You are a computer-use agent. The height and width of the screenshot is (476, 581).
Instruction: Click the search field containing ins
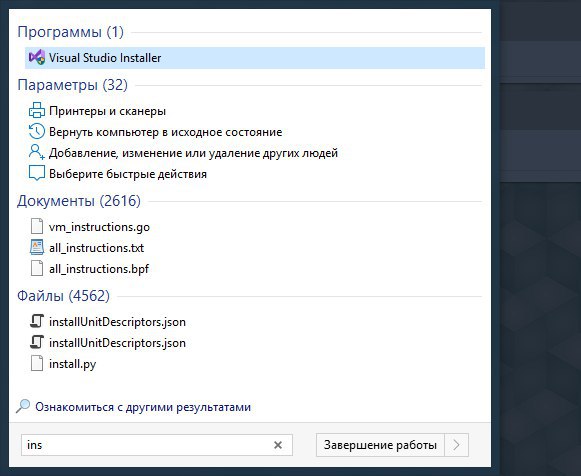pyautogui.click(x=157, y=445)
